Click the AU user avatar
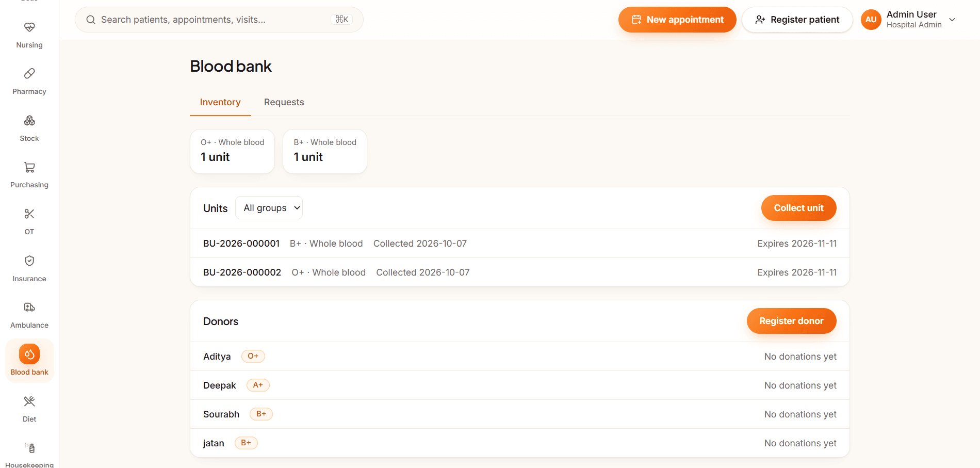Viewport: 980px width, 468px height. tap(871, 20)
